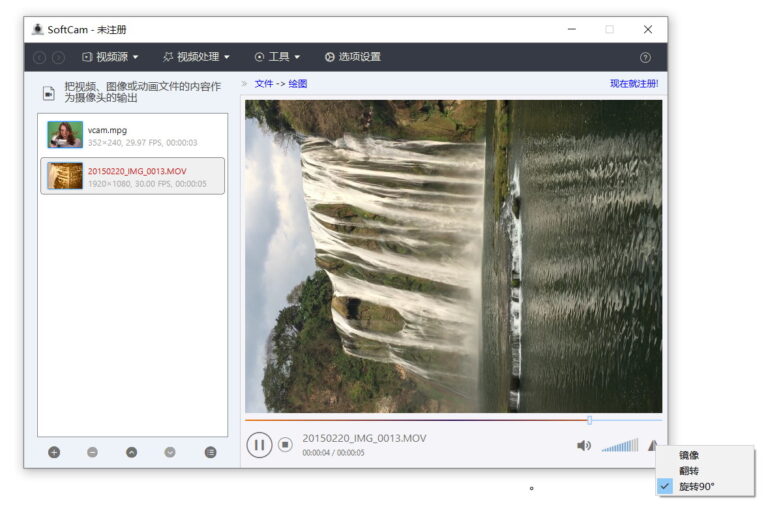Expand the 视频处理 dropdown menu
This screenshot has height=509, width=768.
(196, 57)
